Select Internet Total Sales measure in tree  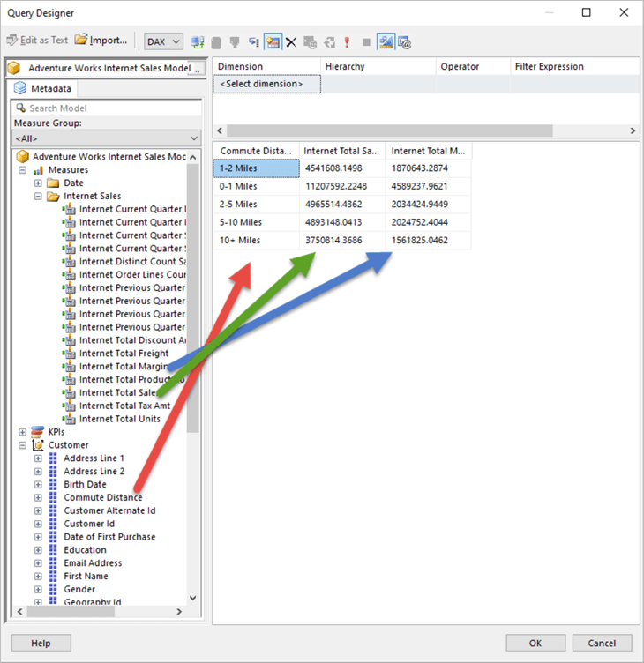117,392
